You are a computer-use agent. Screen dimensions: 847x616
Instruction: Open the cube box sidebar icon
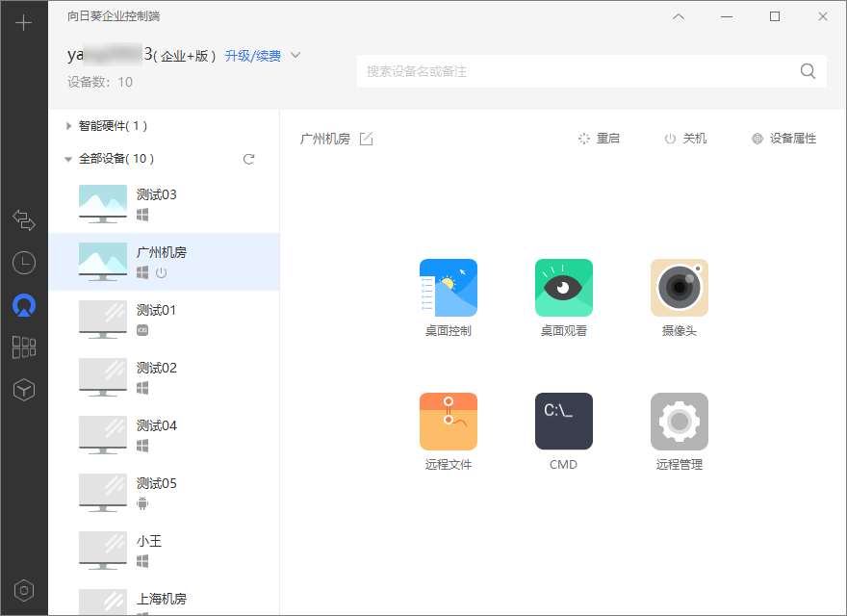[x=24, y=390]
